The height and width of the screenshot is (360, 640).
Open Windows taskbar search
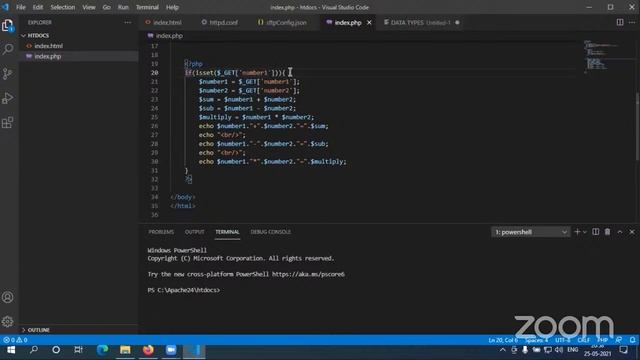pyautogui.click(x=34, y=350)
